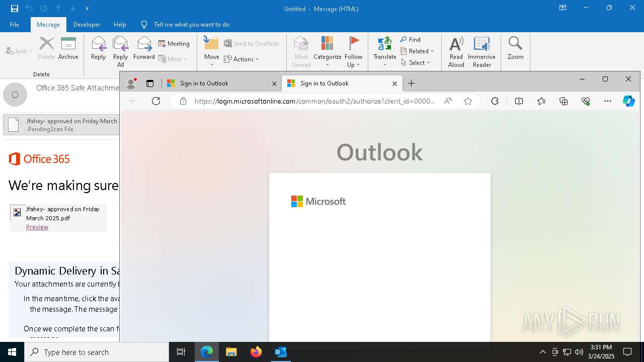Click the Preview link for the PDF
Image resolution: width=644 pixels, height=362 pixels.
pos(37,227)
